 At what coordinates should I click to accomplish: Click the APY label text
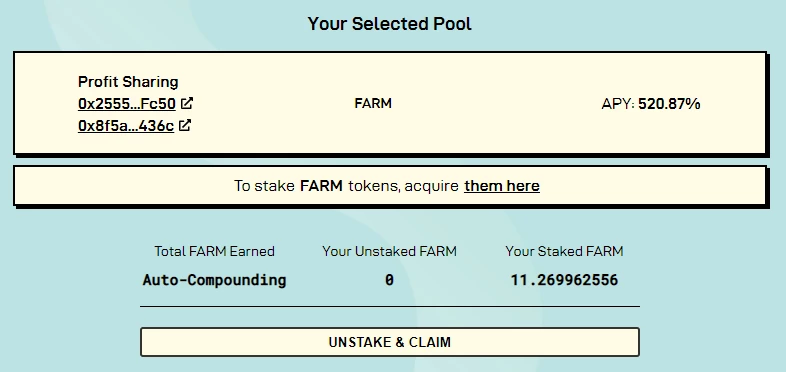pyautogui.click(x=618, y=104)
